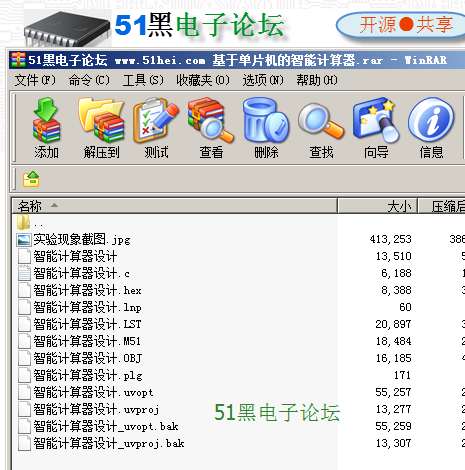Go up one folder level icon
The width and height of the screenshot is (465, 470).
31,179
